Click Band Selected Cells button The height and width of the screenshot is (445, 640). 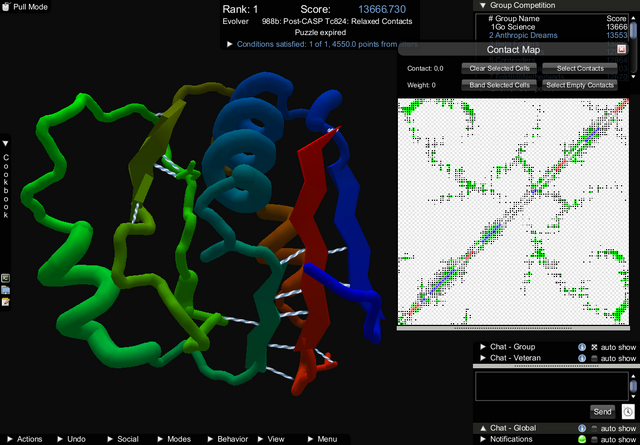[499, 85]
